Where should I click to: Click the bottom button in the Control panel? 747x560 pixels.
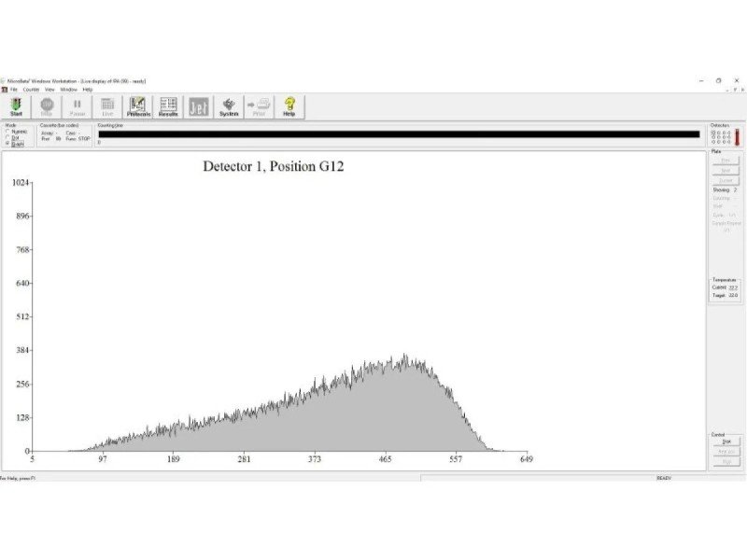726,461
